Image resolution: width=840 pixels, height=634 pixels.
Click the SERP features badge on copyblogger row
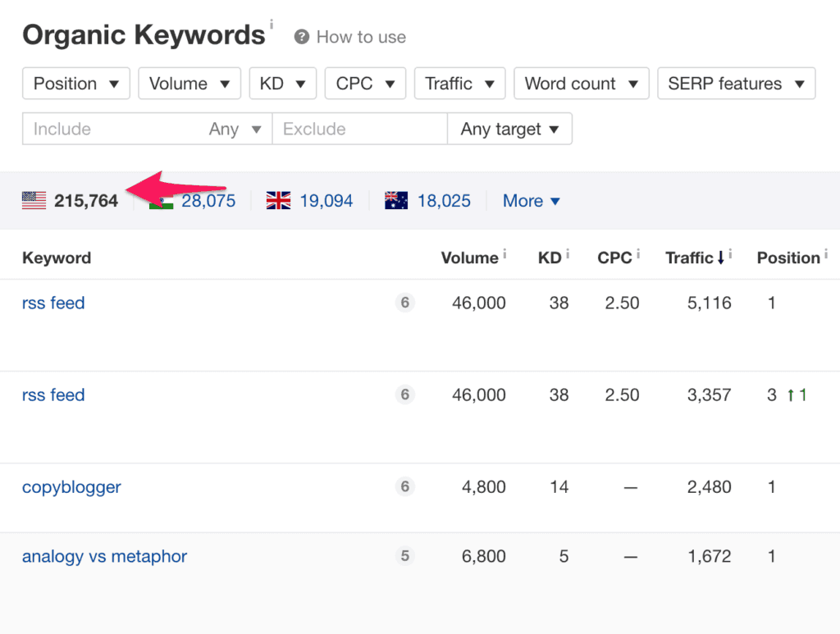(x=404, y=486)
